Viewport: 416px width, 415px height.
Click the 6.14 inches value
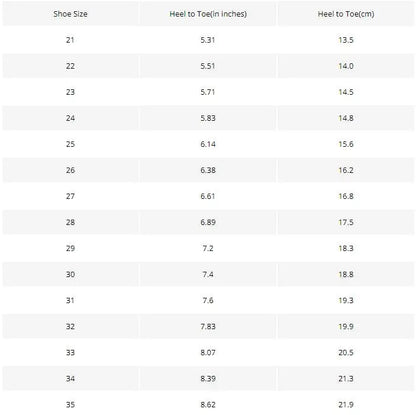(208, 144)
